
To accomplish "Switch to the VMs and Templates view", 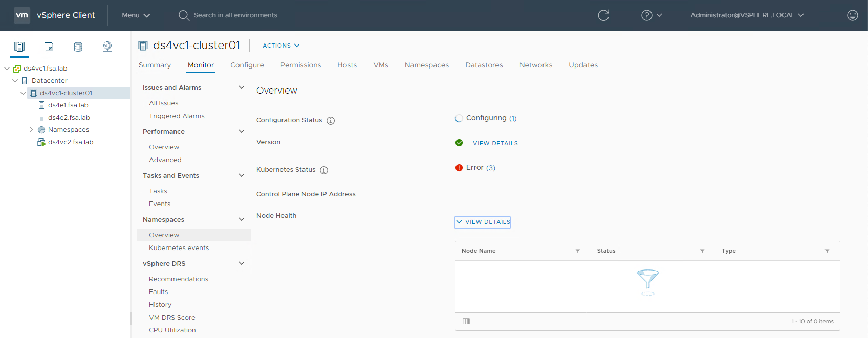I will [49, 47].
